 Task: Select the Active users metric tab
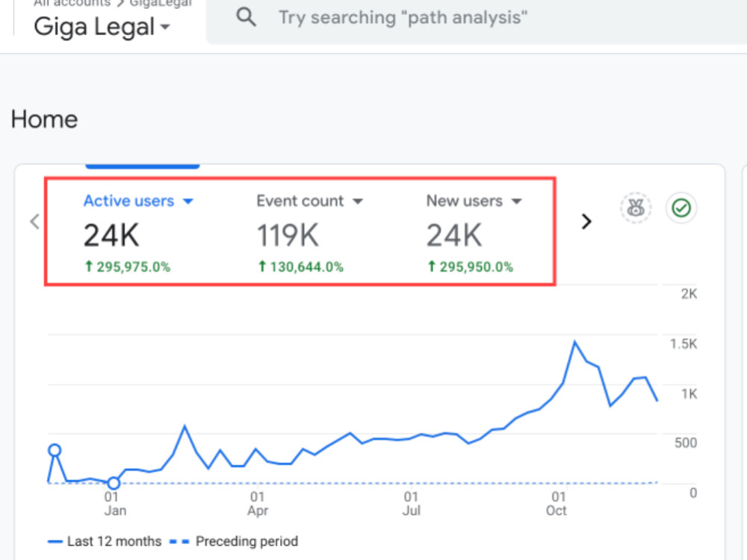tap(138, 232)
